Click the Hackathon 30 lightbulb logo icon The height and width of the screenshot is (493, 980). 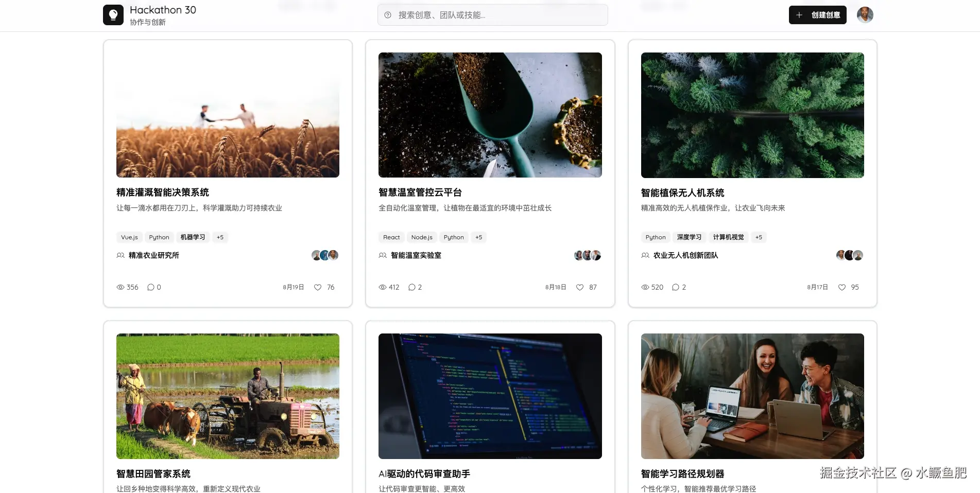pos(113,14)
